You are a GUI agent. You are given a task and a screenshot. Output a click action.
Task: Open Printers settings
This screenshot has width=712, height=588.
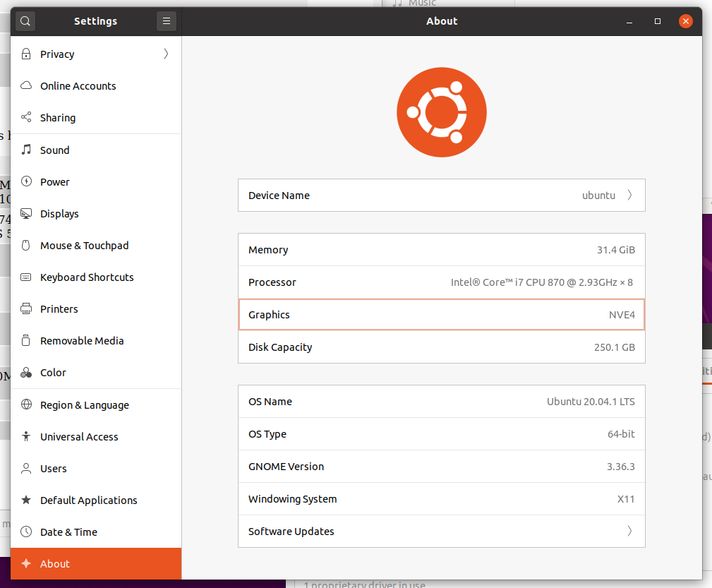pos(96,309)
